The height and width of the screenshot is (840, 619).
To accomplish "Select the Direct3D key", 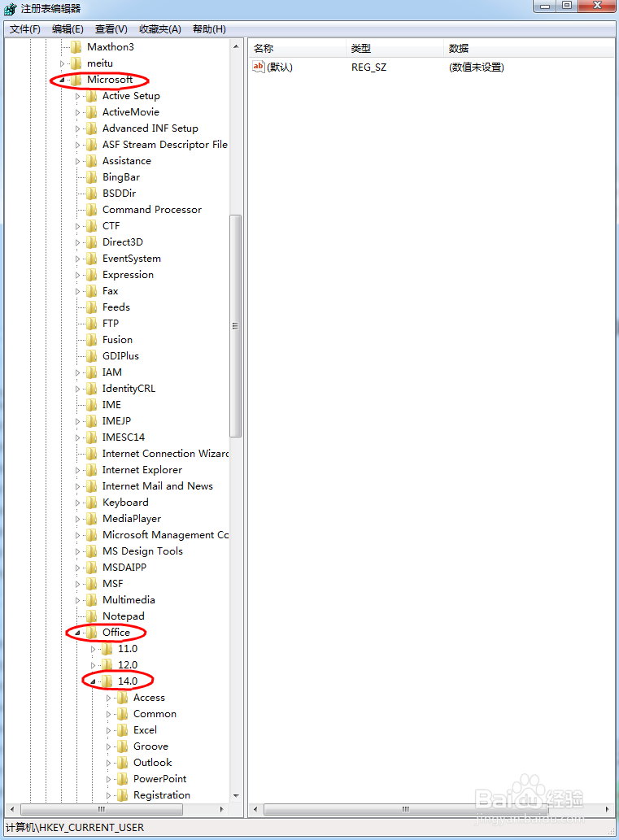I will pyautogui.click(x=123, y=242).
